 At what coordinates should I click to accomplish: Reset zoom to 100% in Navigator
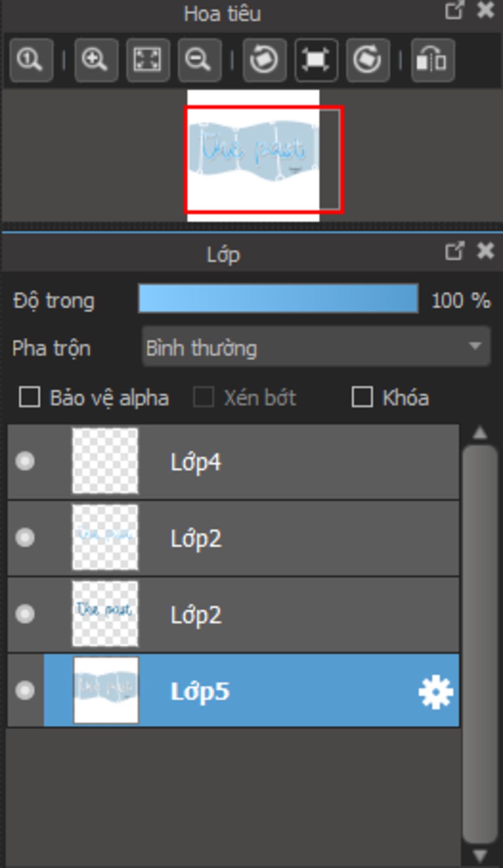click(x=31, y=60)
